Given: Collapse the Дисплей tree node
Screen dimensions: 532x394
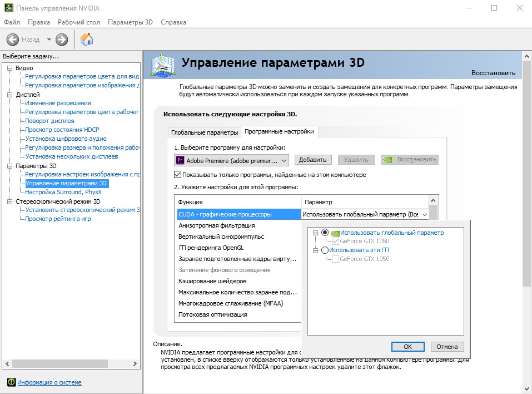Looking at the screenshot, I should [9, 95].
